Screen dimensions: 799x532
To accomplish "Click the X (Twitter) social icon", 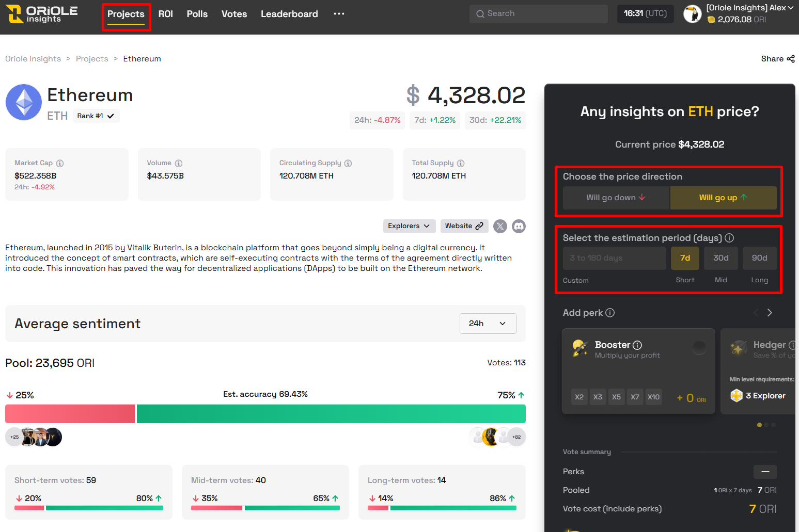I will 500,226.
